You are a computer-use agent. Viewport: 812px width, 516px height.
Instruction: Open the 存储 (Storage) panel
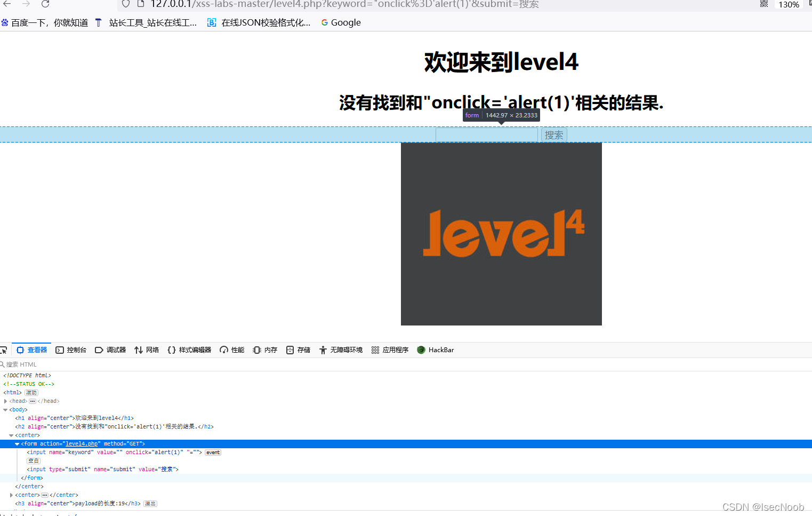coord(298,350)
